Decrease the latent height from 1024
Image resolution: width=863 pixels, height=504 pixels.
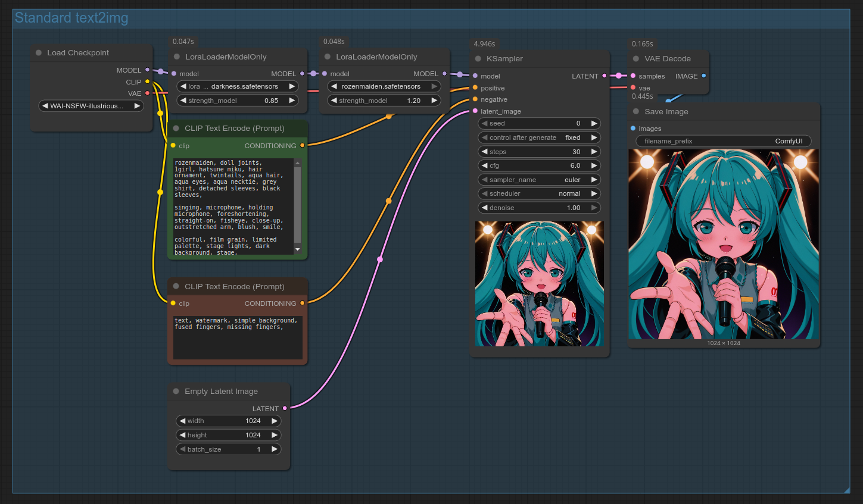[x=182, y=435]
